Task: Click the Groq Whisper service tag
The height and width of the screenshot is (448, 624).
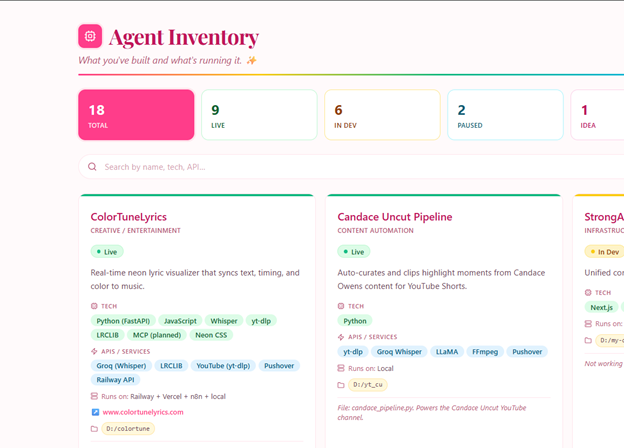Action: [399, 352]
